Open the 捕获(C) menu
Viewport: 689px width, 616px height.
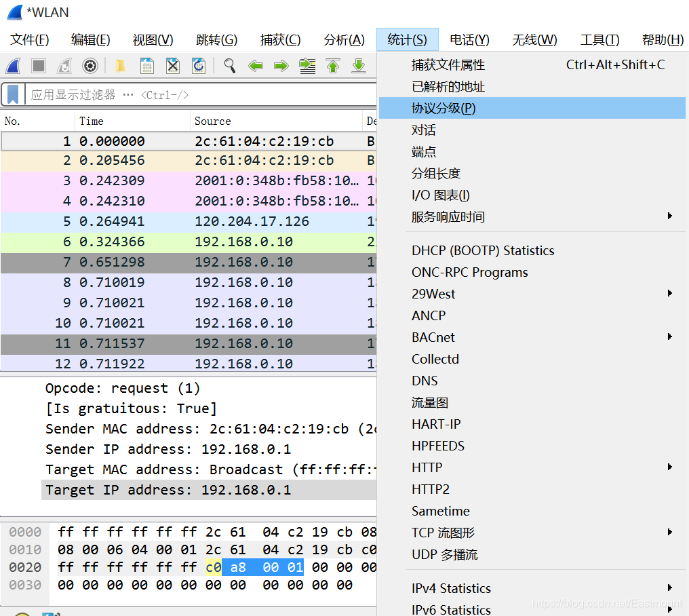point(280,40)
